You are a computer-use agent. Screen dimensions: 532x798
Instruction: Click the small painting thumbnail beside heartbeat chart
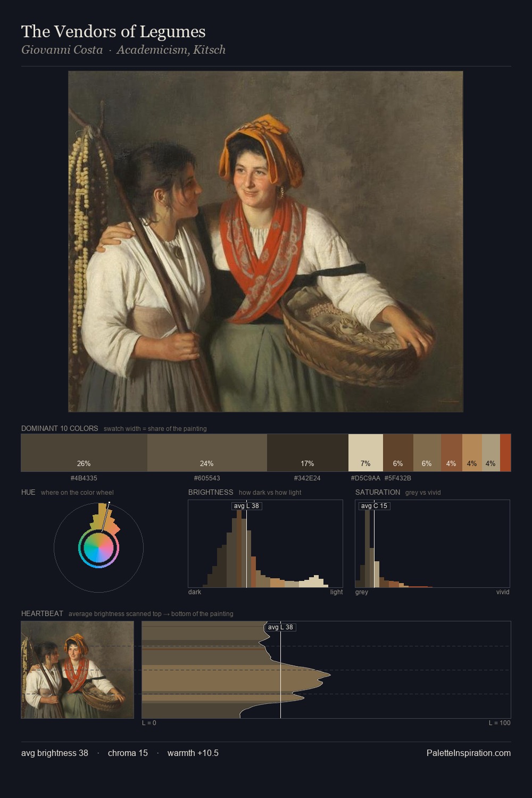(x=78, y=670)
